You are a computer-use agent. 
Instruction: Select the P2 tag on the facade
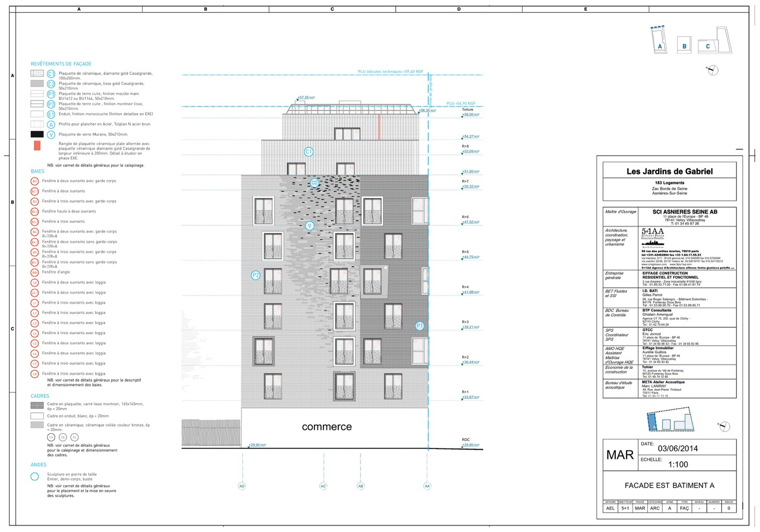click(x=255, y=275)
